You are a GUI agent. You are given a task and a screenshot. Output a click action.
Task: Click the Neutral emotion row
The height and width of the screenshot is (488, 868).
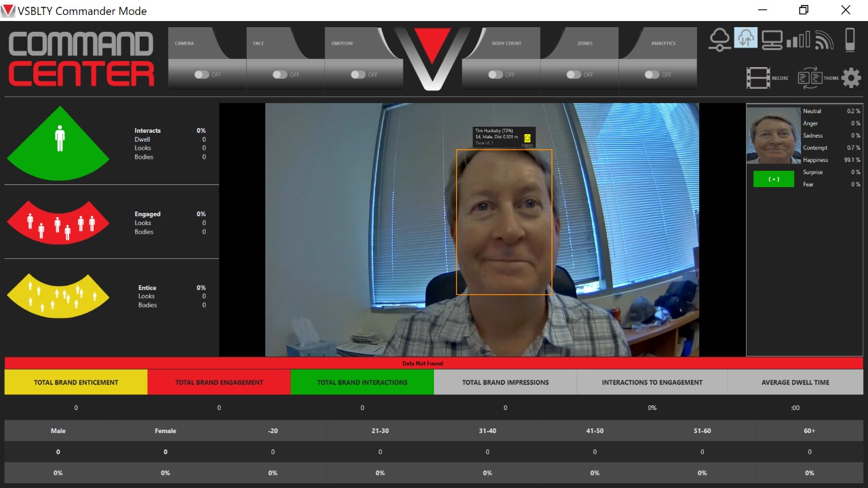click(831, 111)
